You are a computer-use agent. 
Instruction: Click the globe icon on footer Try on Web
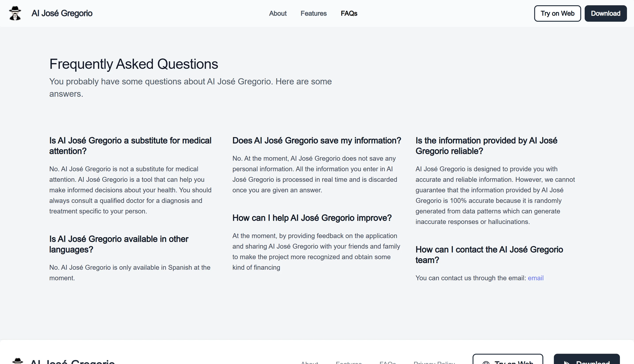(x=486, y=362)
